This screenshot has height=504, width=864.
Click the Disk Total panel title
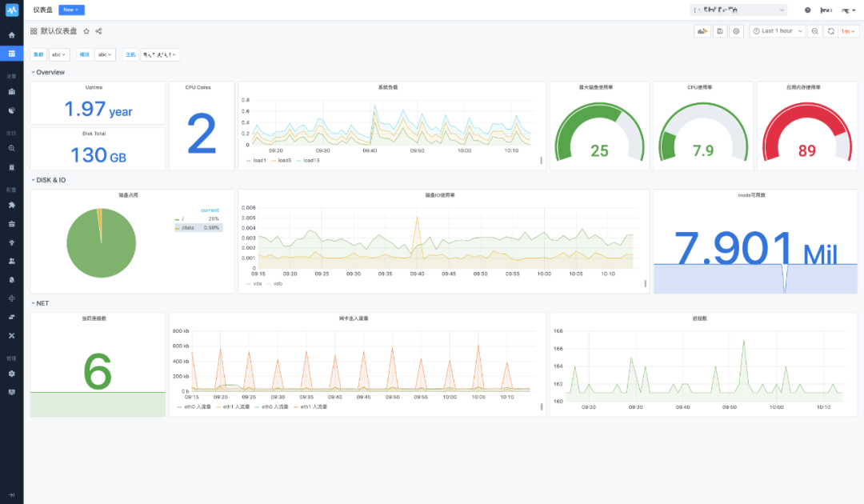pyautogui.click(x=94, y=134)
